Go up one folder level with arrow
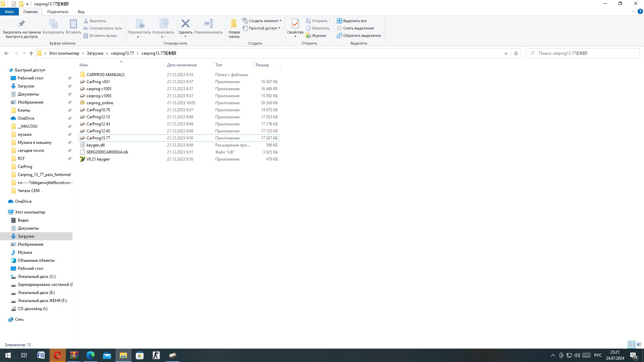This screenshot has width=644, height=362. coord(31,53)
